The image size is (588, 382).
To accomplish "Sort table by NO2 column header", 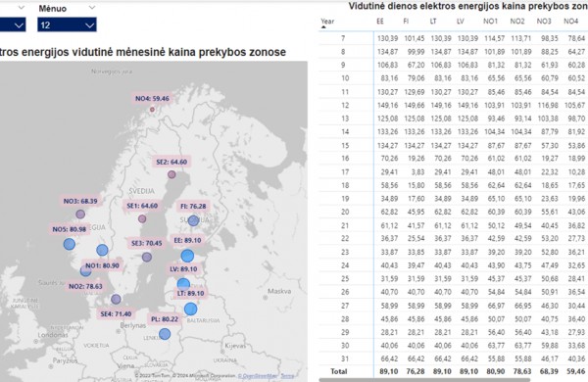I will 517,22.
